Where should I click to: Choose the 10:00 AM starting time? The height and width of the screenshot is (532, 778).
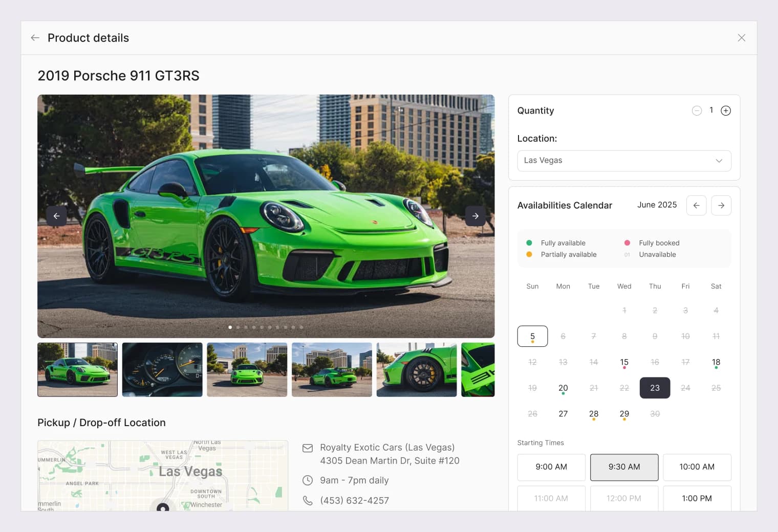point(697,467)
